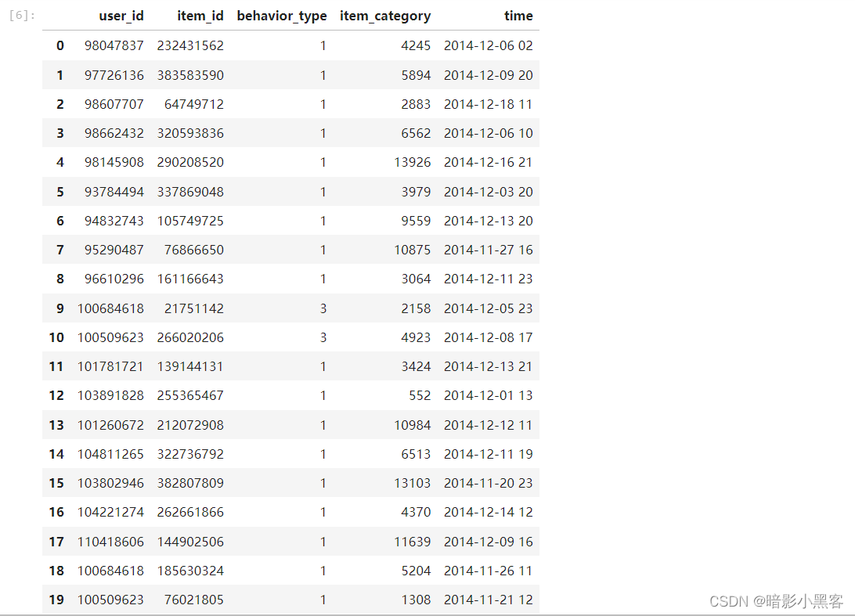The height and width of the screenshot is (616, 855).
Task: Select the output cell label [6]:
Action: [23, 16]
